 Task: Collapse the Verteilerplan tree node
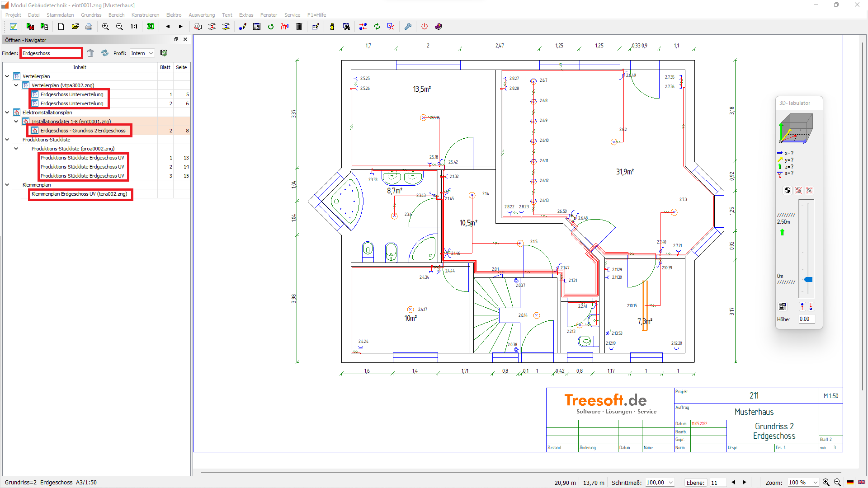click(7, 76)
